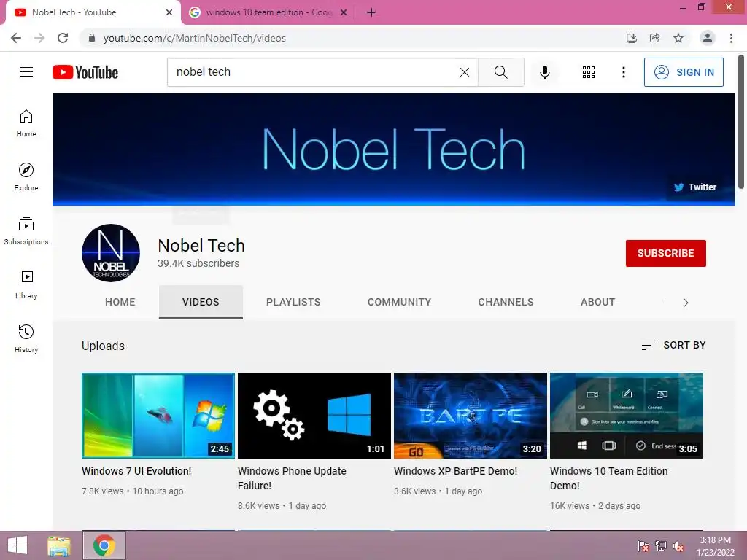Open Library in the sidebar
The height and width of the screenshot is (560, 747).
tap(26, 285)
